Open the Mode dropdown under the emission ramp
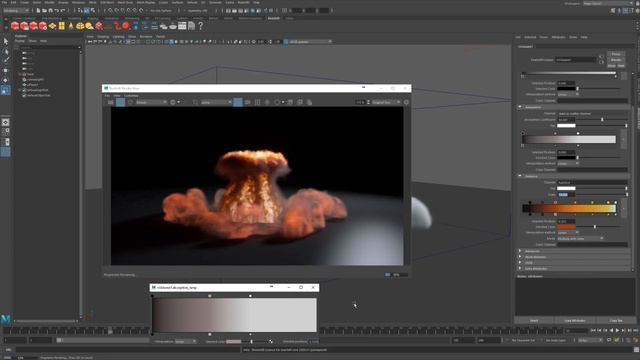640x360 pixels. click(x=580, y=238)
